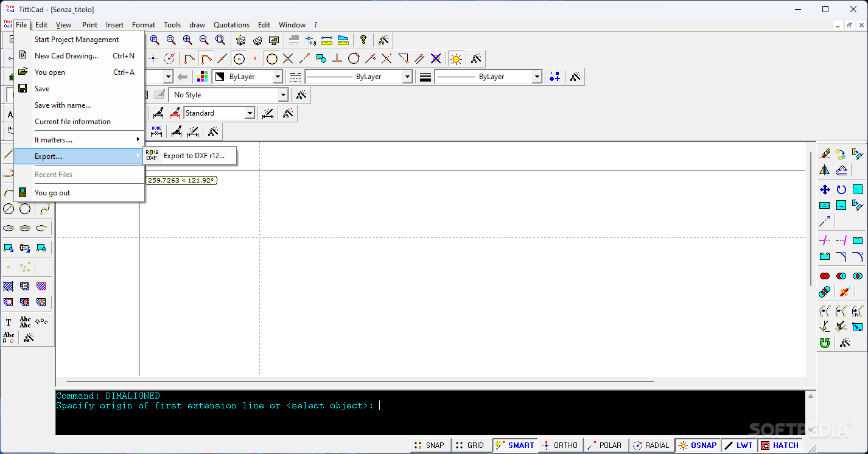The height and width of the screenshot is (454, 868).
Task: Click the green undo U-arrow icon
Action: 825,343
